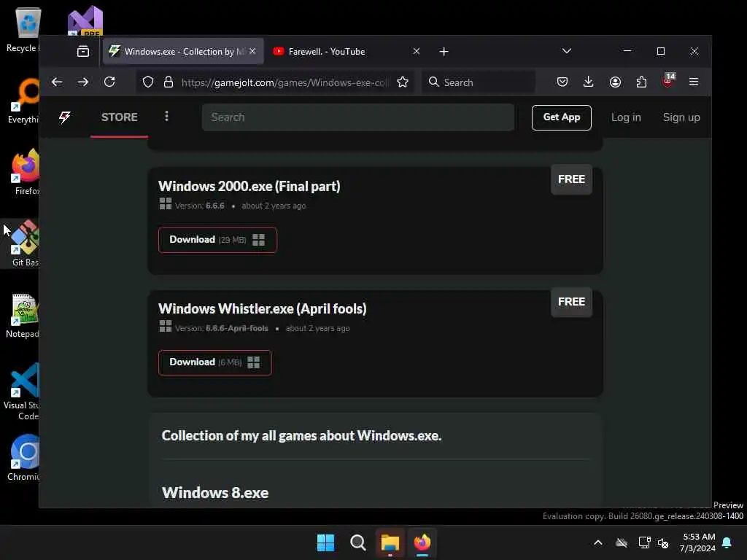Viewport: 747px width, 560px height.
Task: Select the Windows.exe - Collection tab
Action: tap(183, 51)
